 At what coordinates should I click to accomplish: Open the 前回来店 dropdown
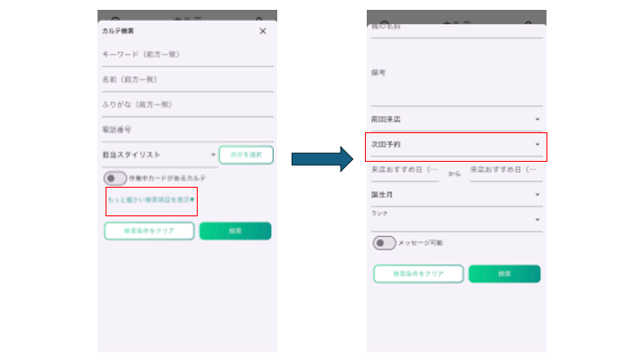tap(456, 119)
